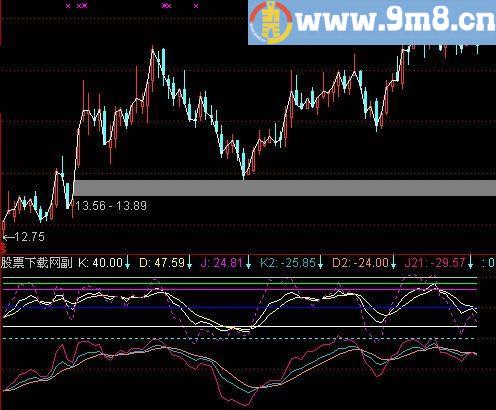
Task: Click the D2: -24.00 indicator value
Action: (360, 263)
